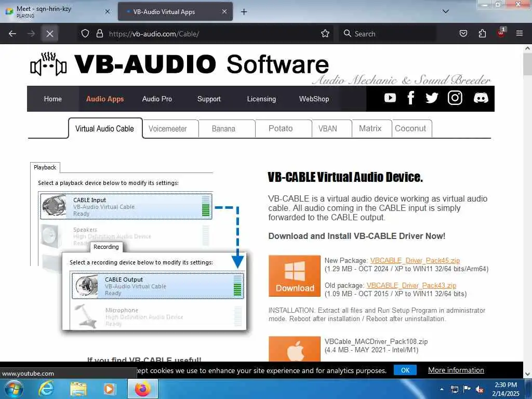Open a new browser tab
The width and height of the screenshot is (532, 399).
(x=244, y=12)
